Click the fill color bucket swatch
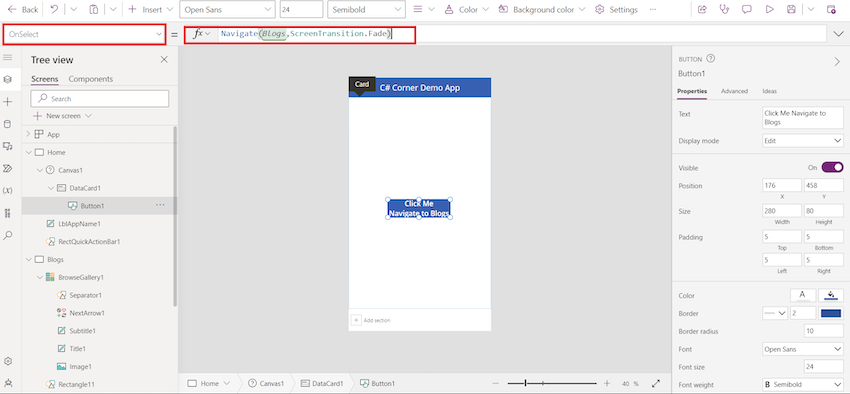 831,295
